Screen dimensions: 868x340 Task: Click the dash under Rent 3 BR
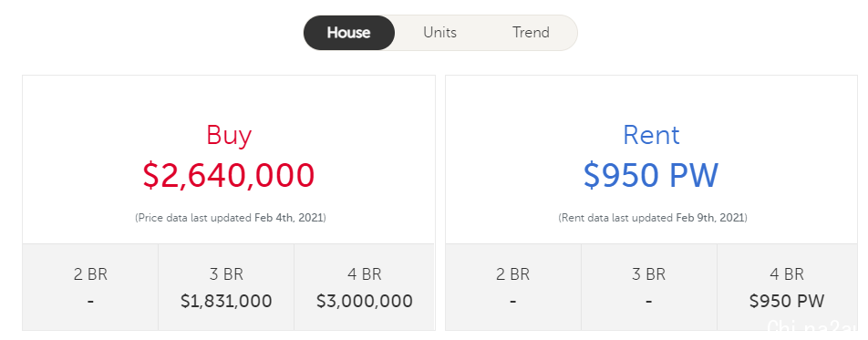pyautogui.click(x=649, y=302)
